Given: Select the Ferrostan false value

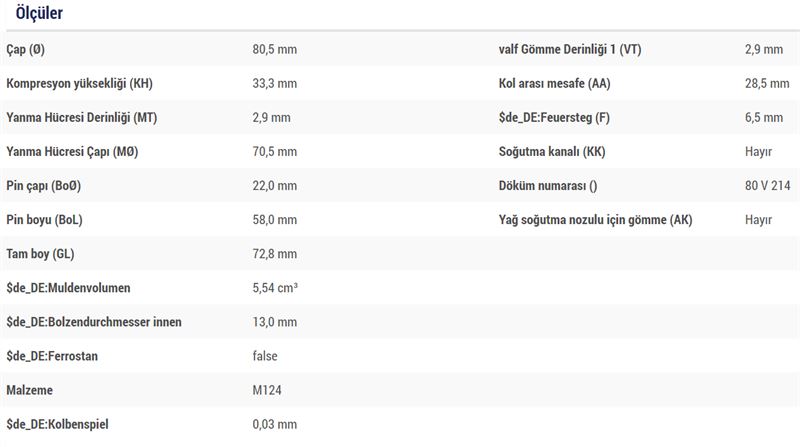Looking at the screenshot, I should coord(265,356).
